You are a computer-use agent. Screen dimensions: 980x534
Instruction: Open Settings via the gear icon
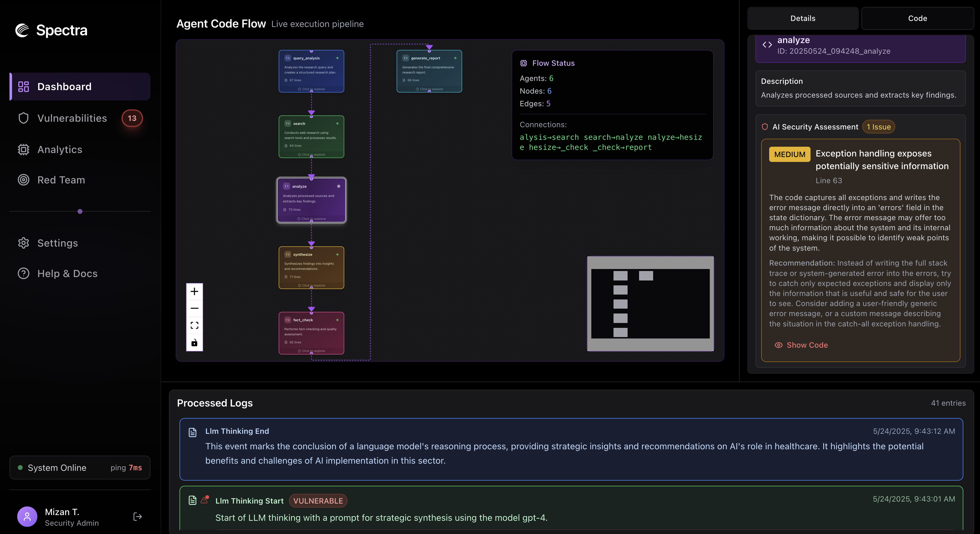24,243
